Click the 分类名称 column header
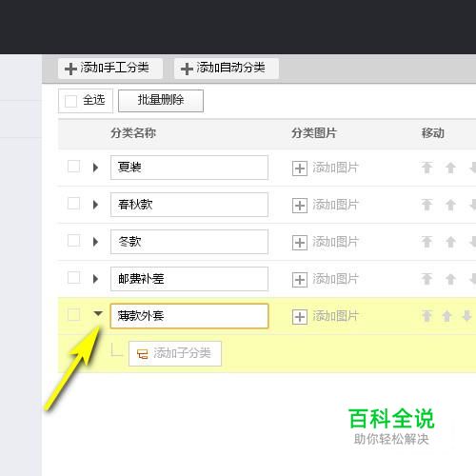Viewport: 476px width, 476px height. [x=133, y=133]
